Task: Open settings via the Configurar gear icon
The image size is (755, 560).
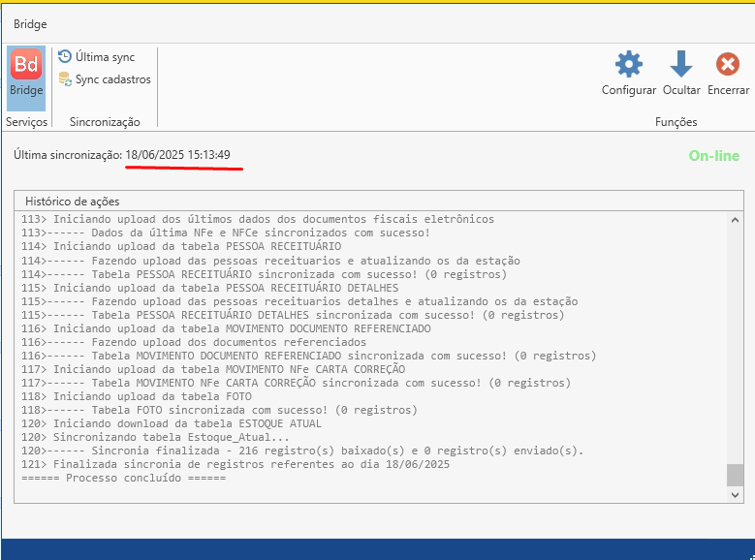Action: click(629, 65)
